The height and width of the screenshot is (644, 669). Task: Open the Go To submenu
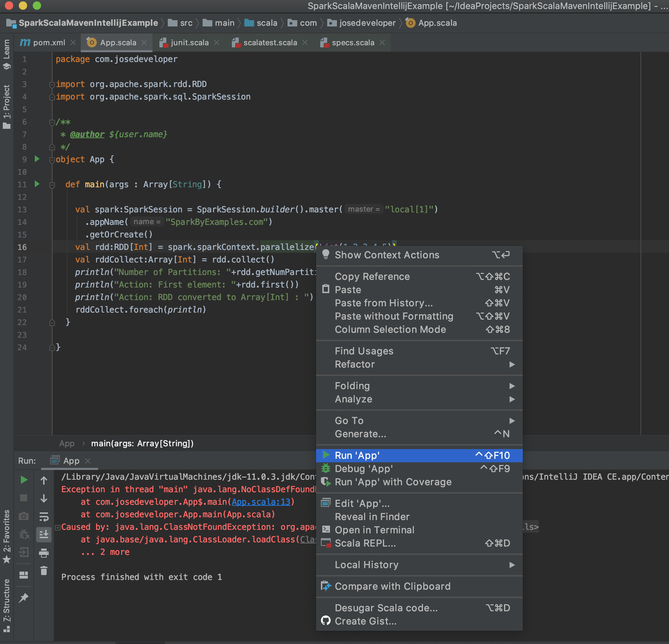click(x=419, y=421)
